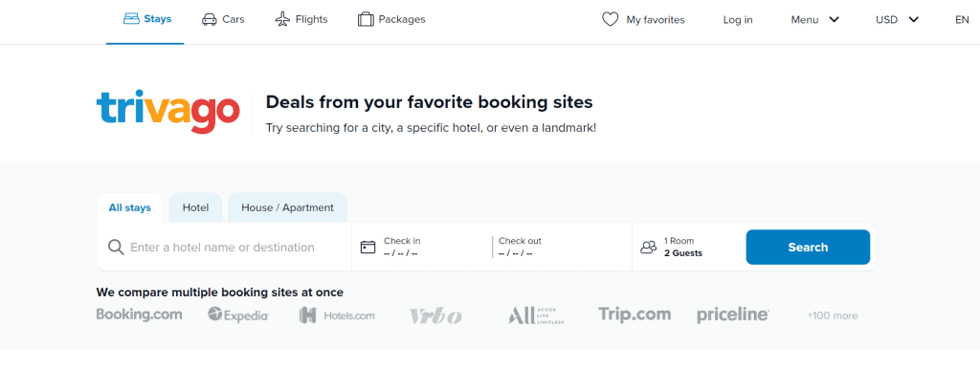Click the car icon in top navigation
The image size is (980, 390).
point(209,19)
